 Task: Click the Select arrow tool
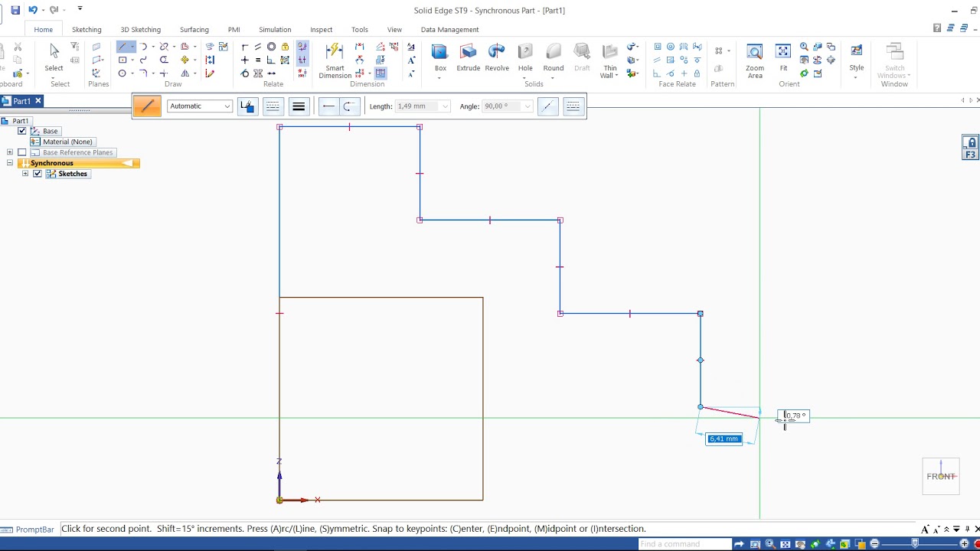[x=54, y=58]
